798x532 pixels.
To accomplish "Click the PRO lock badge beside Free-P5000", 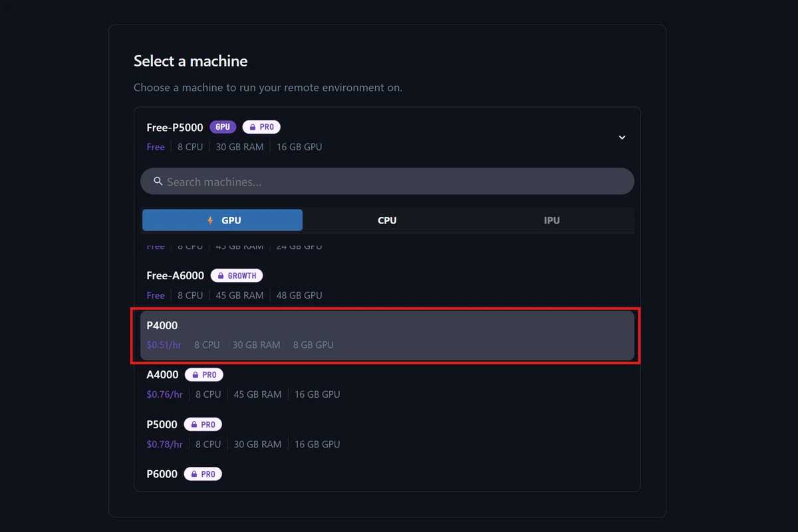I will [261, 127].
